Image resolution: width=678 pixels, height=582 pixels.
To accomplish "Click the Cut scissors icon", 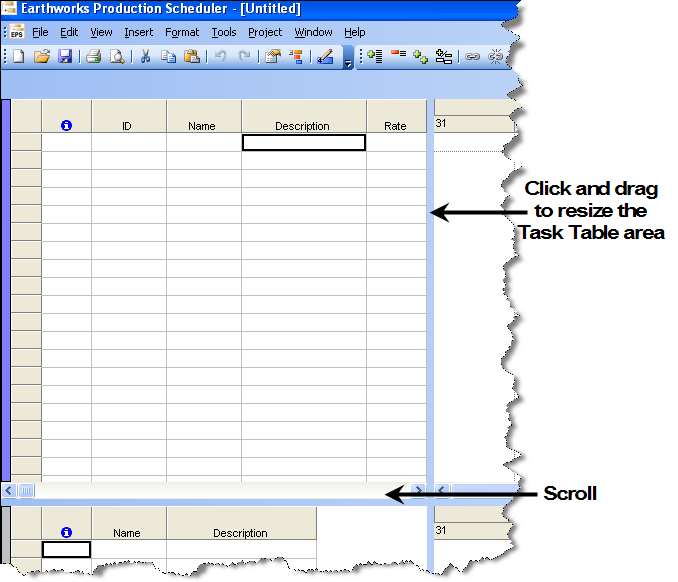I will point(145,57).
